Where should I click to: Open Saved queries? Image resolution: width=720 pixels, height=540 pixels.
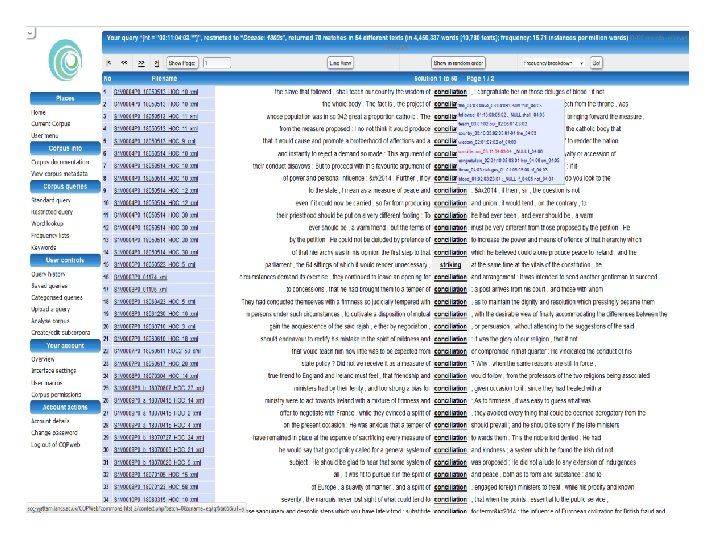[x=49, y=286]
